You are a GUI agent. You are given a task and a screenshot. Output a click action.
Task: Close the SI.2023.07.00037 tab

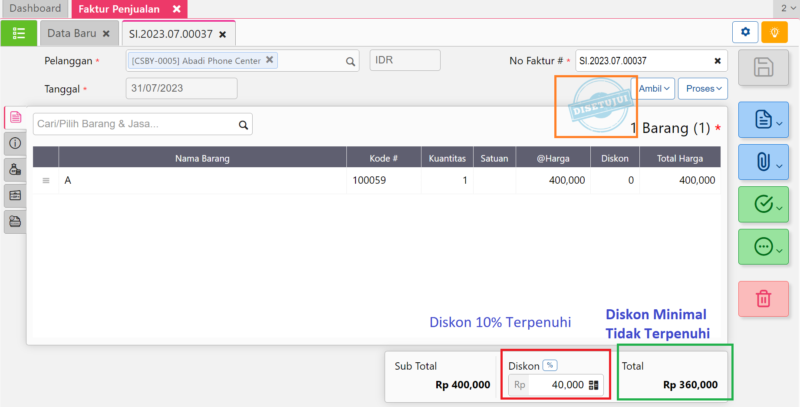pos(223,34)
